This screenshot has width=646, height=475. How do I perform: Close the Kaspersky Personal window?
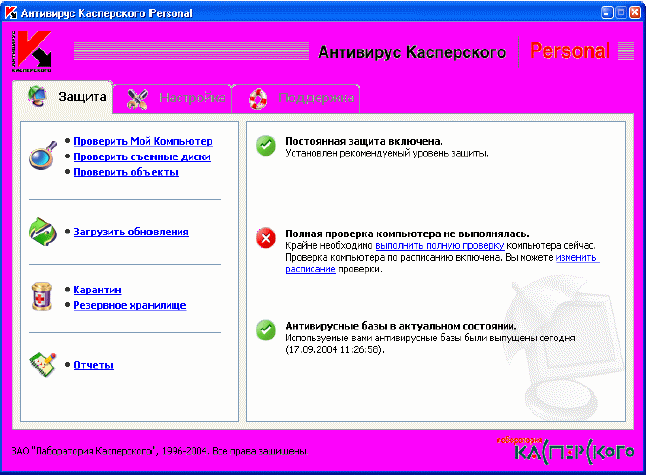635,13
